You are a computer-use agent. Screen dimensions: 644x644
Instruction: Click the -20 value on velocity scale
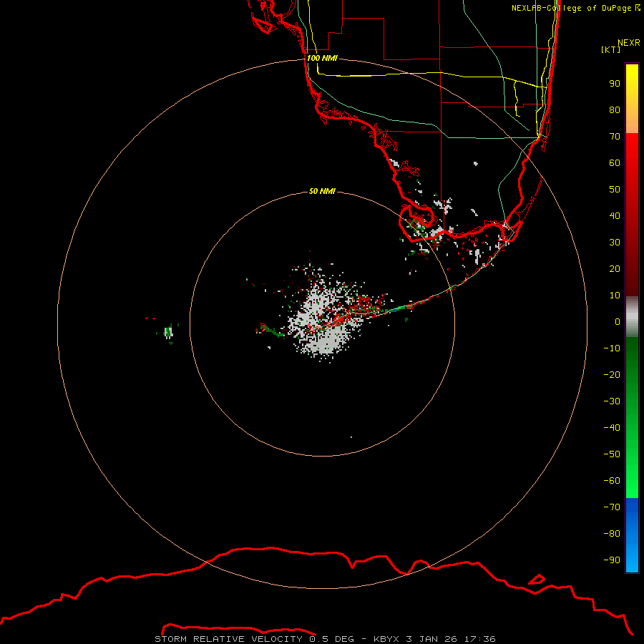click(x=612, y=374)
